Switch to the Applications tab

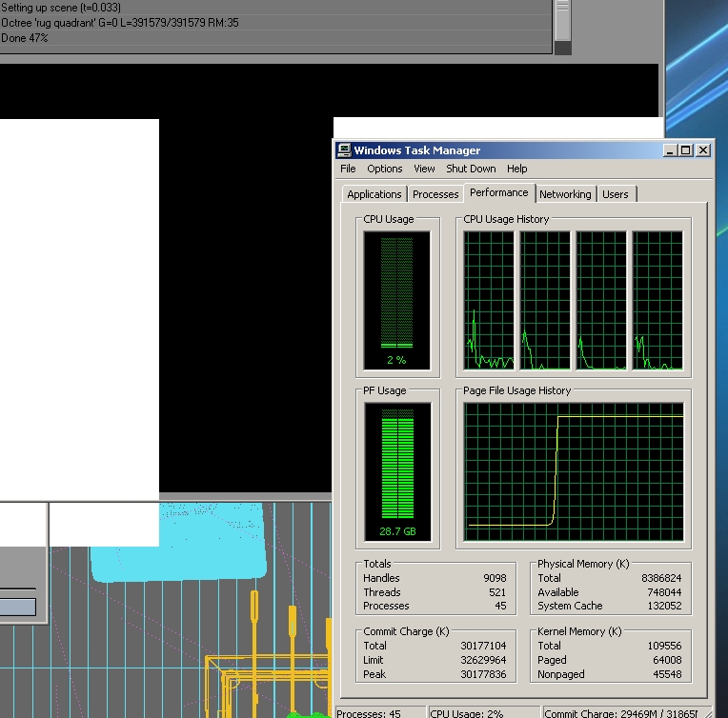pos(374,194)
